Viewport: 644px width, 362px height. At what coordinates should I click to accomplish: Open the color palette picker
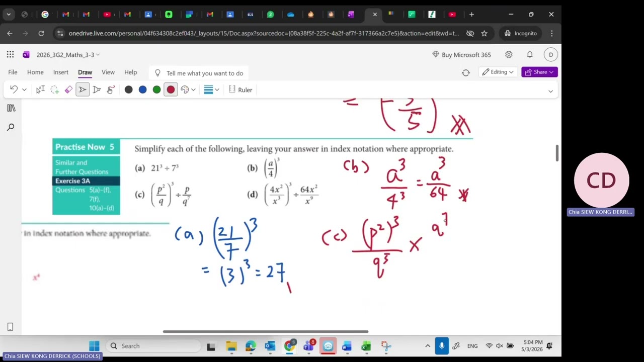185,89
